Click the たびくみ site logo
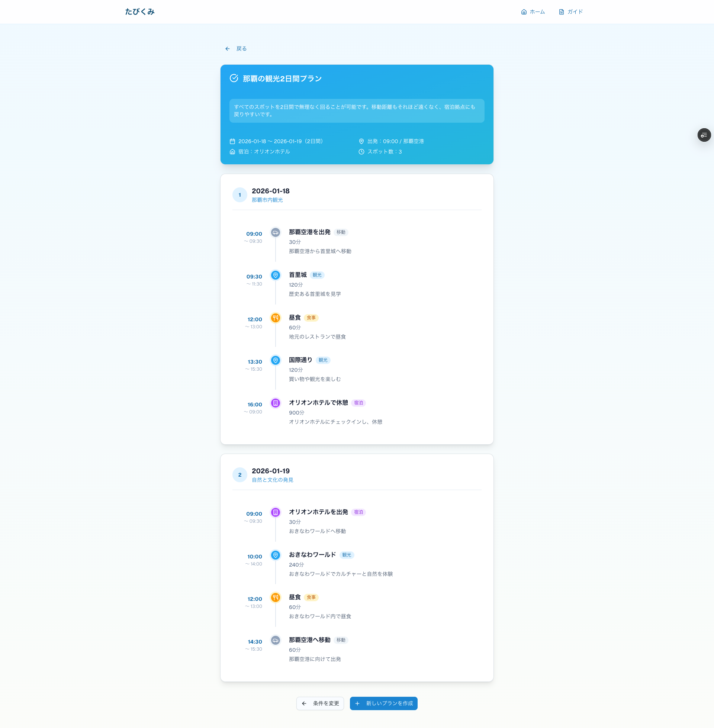Image resolution: width=714 pixels, height=728 pixels. 139,12
